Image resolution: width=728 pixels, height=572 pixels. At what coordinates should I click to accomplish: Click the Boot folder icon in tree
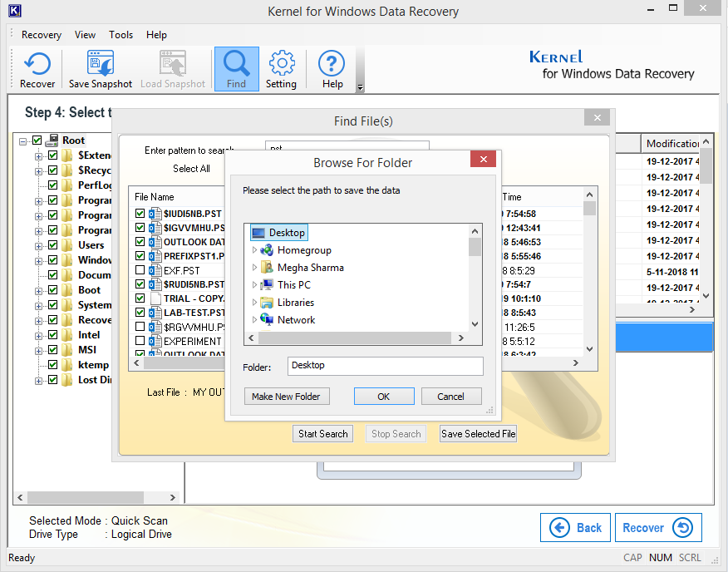pos(67,290)
